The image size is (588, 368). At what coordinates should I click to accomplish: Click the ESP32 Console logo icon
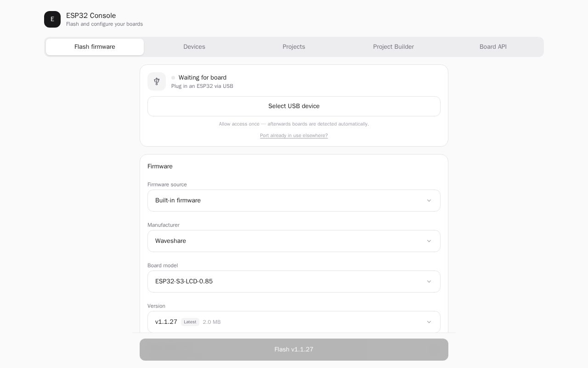tap(52, 19)
